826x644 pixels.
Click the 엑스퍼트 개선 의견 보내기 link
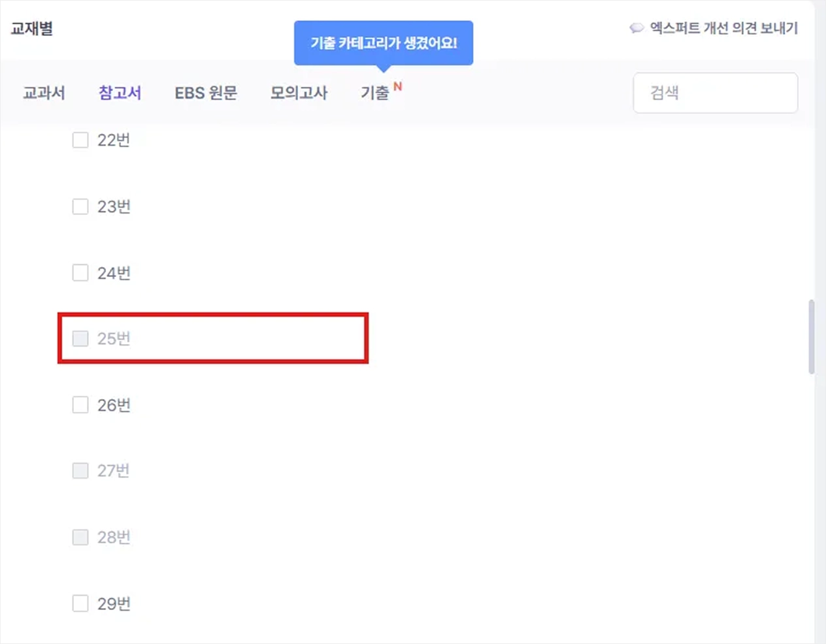coord(723,28)
